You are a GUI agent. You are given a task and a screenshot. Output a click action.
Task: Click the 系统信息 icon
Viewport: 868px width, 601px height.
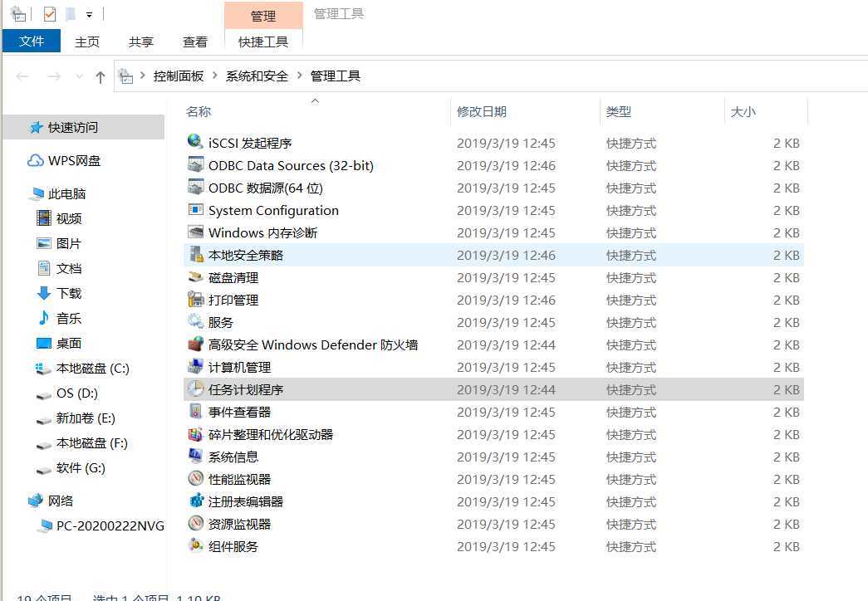click(x=195, y=456)
